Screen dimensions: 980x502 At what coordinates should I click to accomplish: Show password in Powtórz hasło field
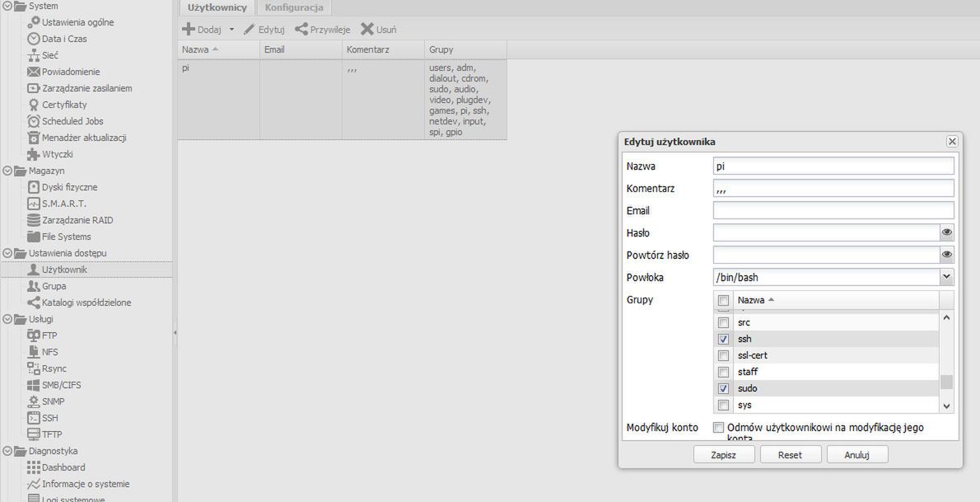pos(947,255)
